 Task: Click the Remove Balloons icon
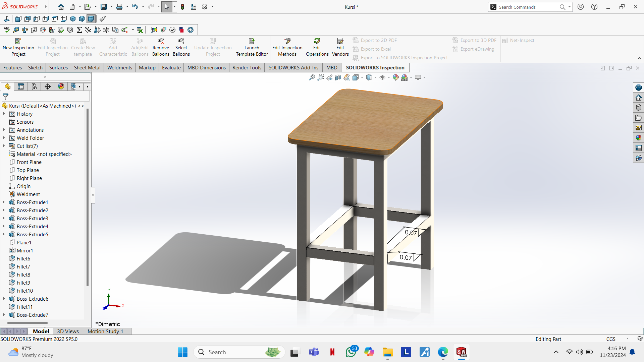tap(161, 41)
